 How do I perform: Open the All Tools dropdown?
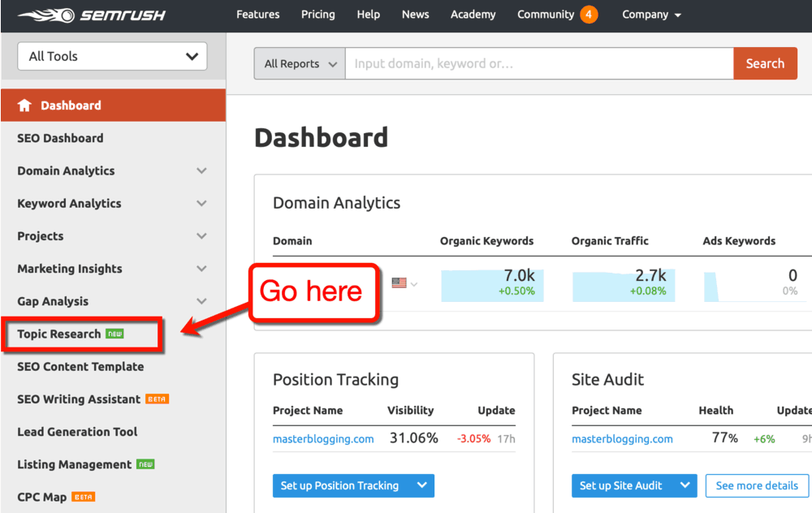(111, 56)
